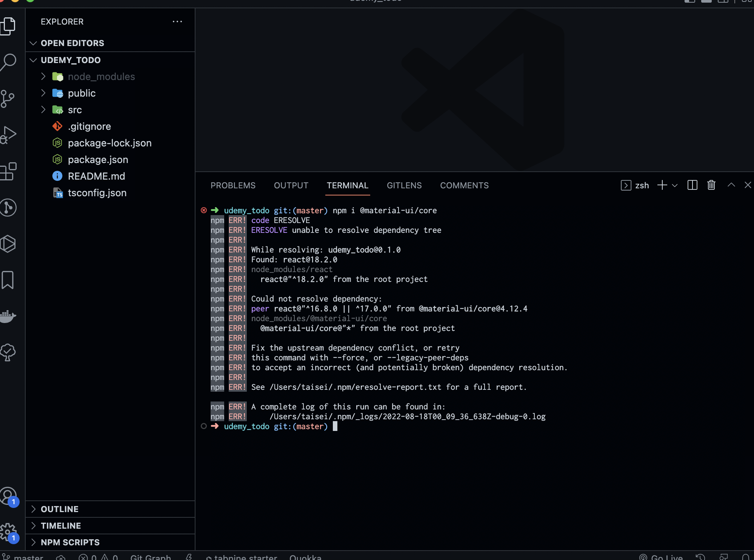Image resolution: width=754 pixels, height=560 pixels.
Task: Open the Source Control view
Action: (8, 98)
